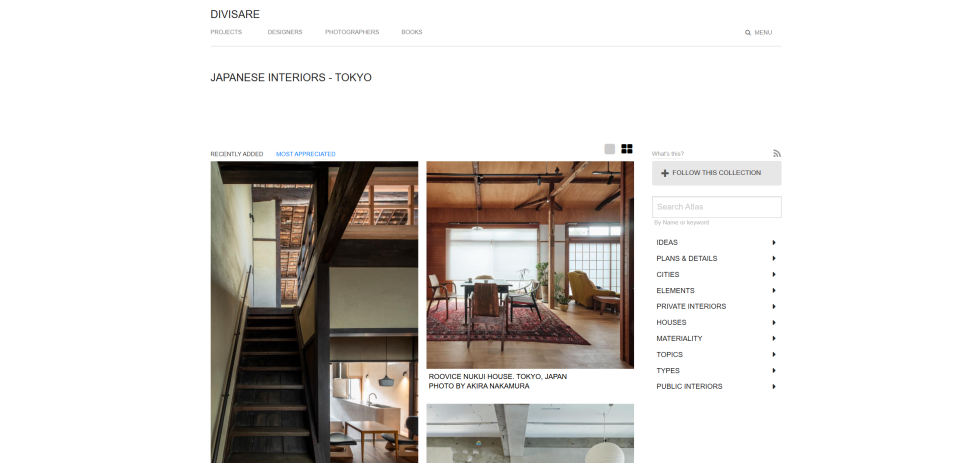This screenshot has width=966, height=463.
Task: Switch to single-column view icon
Action: point(609,149)
